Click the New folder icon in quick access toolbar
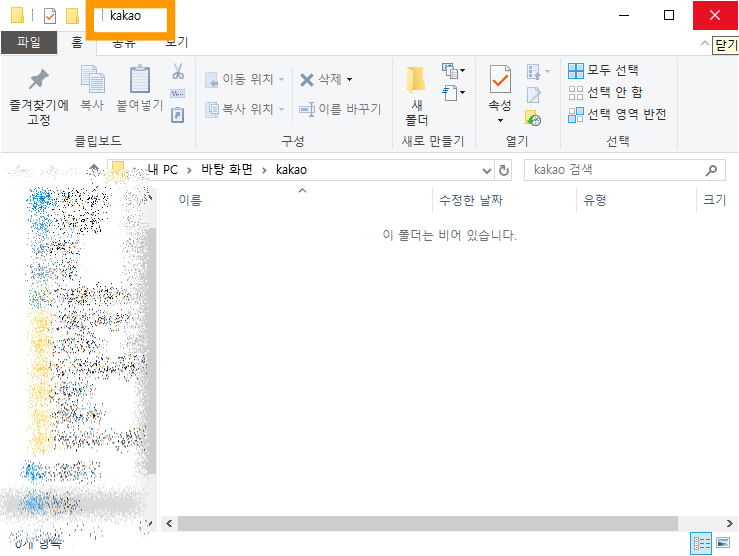The image size is (739, 556). (x=72, y=16)
